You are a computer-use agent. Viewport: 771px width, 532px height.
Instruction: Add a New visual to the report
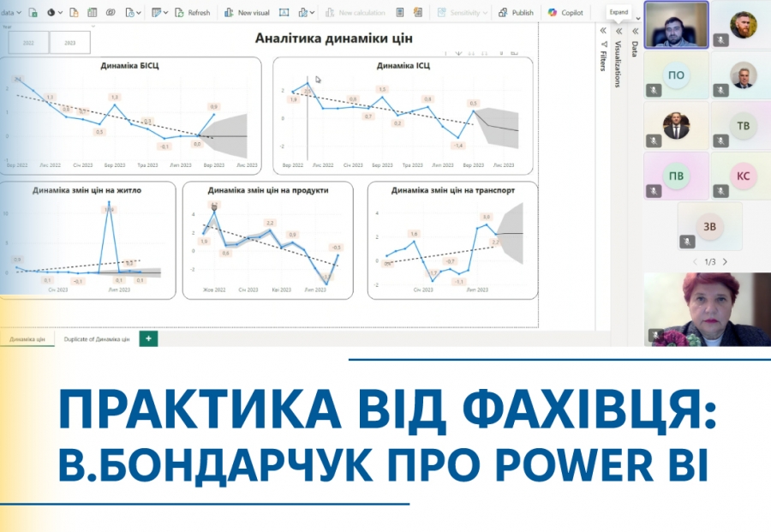(247, 13)
